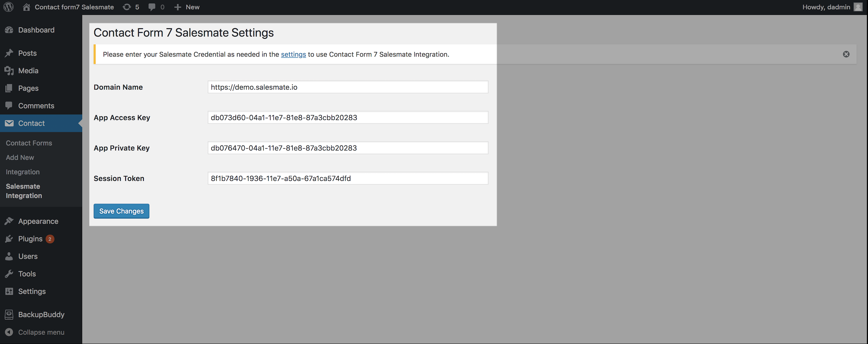The image size is (868, 344).
Task: Click the Settings sliders icon
Action: pos(9,291)
